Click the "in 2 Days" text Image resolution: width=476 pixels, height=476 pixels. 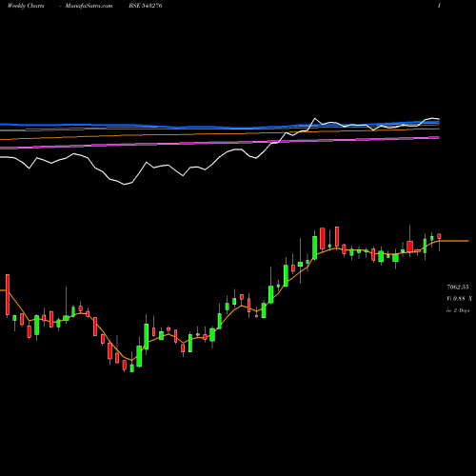(458, 310)
